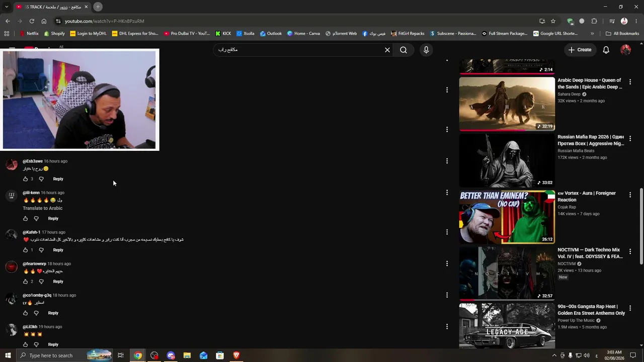Open the All Bookmarks folder
The image size is (644, 362).
(x=622, y=34)
